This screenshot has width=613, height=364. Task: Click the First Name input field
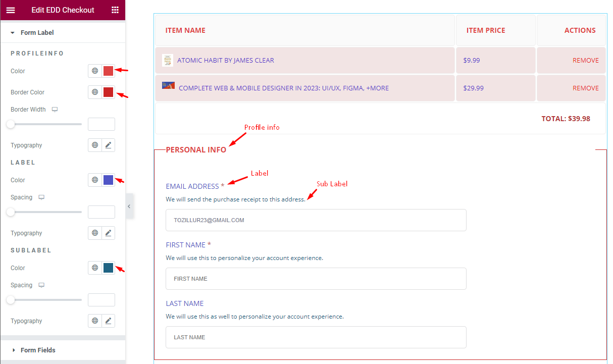[x=316, y=279]
